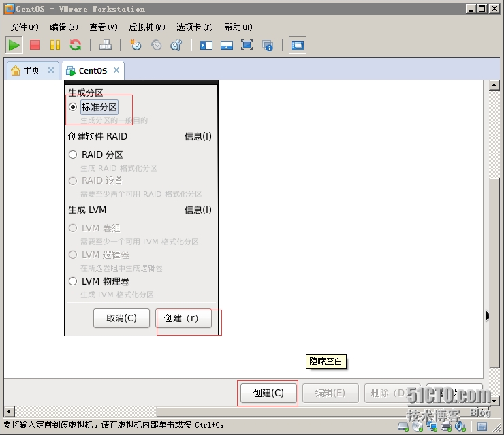Screen dimensions: 504x435
Task: Toggle console view toolbar icon
Action: point(298,45)
